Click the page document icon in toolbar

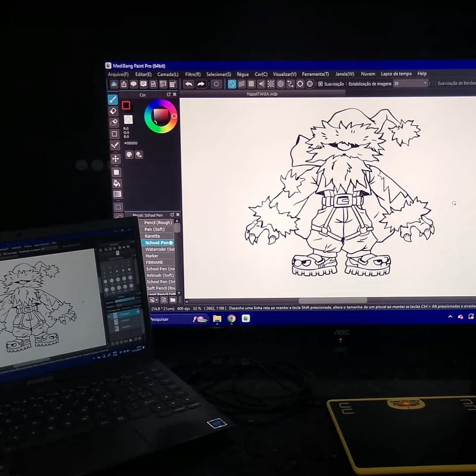click(x=153, y=84)
